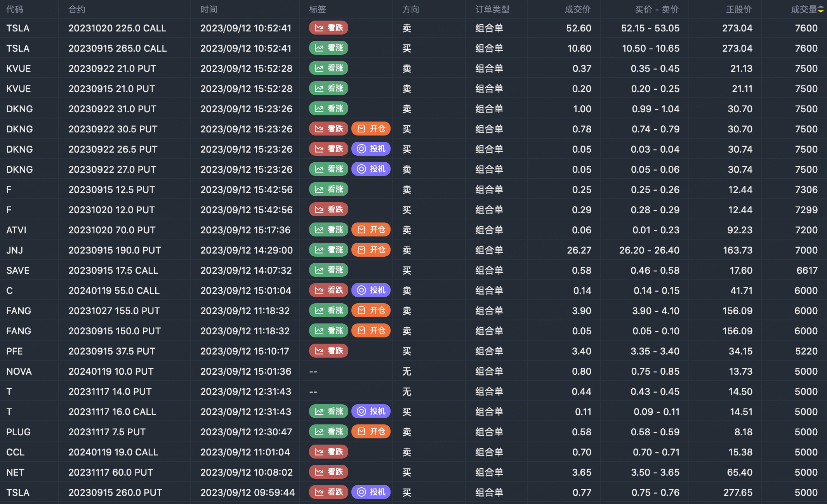Sort by 成交量 using the sort arrow icon
The width and height of the screenshot is (827, 504).
click(x=820, y=10)
